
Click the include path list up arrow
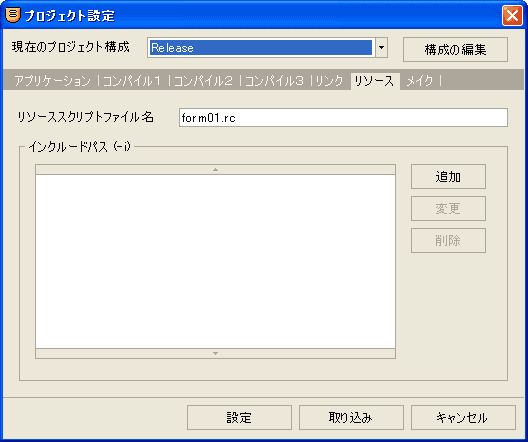click(x=216, y=170)
